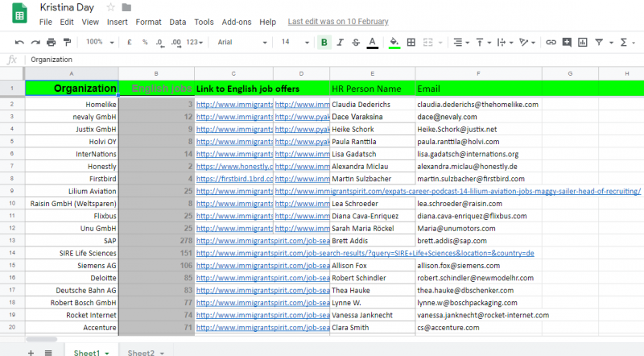Add a new sheet
The width and height of the screenshot is (644, 356).
click(x=31, y=352)
